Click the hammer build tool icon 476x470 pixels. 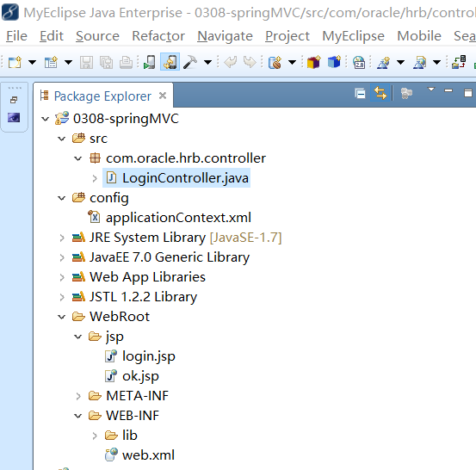[x=190, y=62]
